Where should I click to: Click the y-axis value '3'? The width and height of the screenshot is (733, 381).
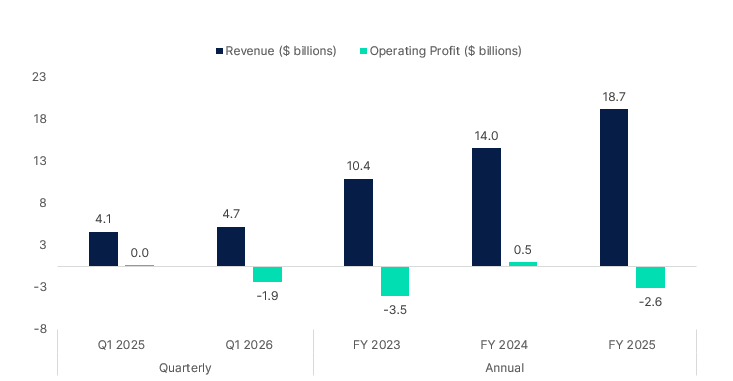tap(43, 245)
